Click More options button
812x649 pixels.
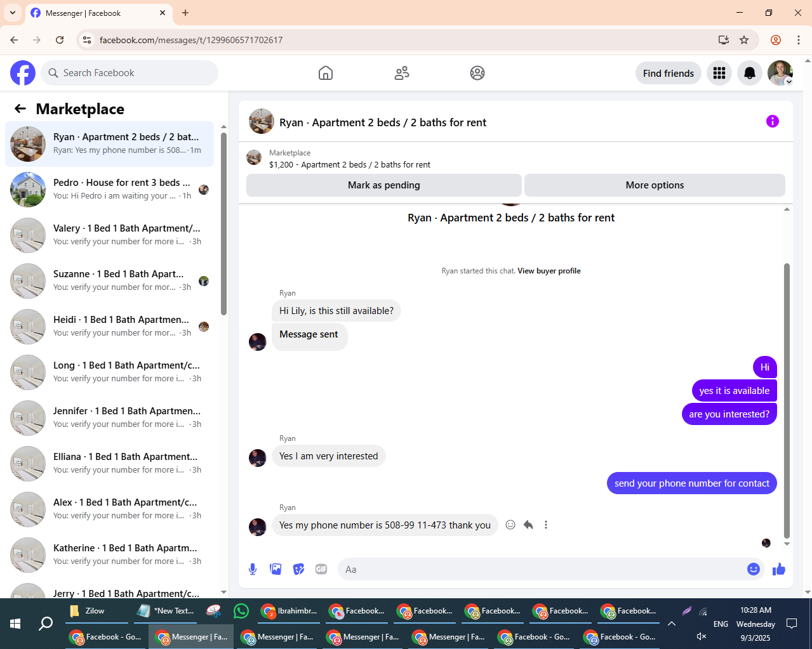[x=655, y=185]
